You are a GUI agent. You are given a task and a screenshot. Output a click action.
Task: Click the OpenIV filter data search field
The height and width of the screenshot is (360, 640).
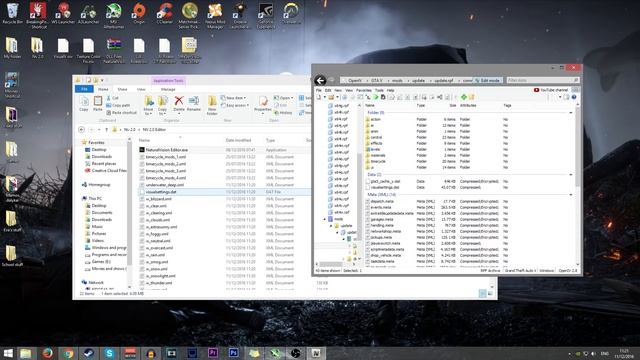542,80
